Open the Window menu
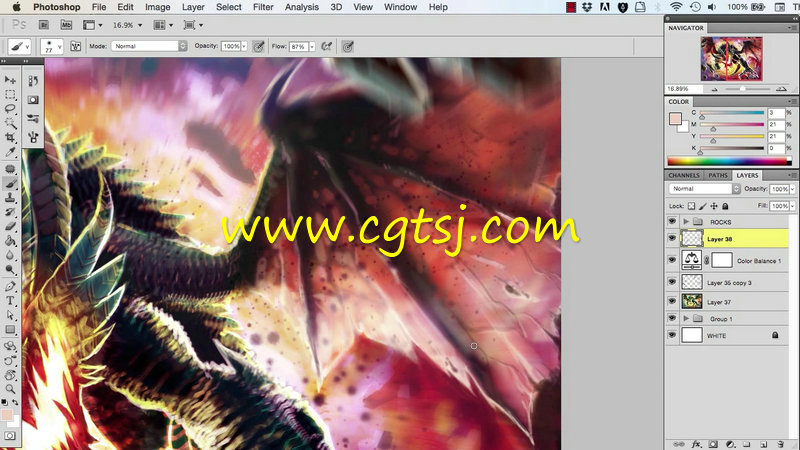The width and height of the screenshot is (800, 450). [401, 7]
